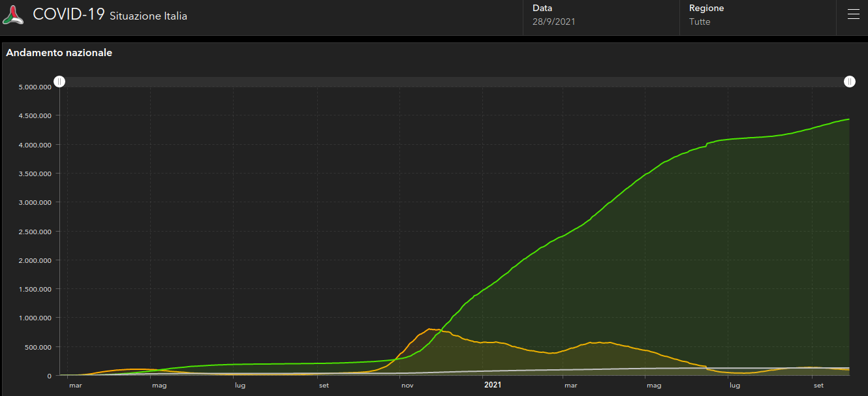This screenshot has height=396, width=868.
Task: Click the 500.000 y-axis label
Action: [x=39, y=347]
